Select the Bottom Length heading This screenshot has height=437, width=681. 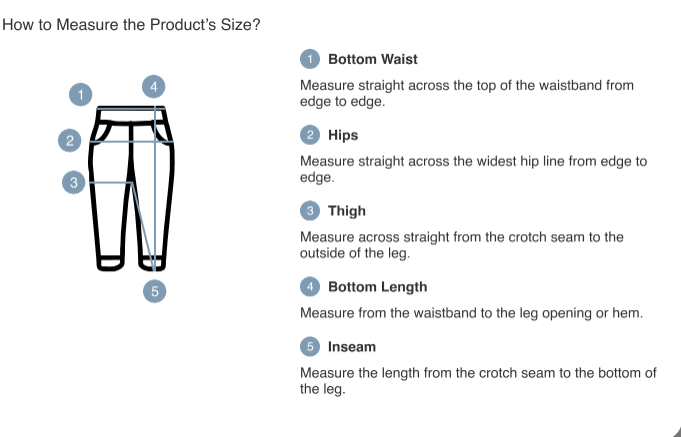[x=377, y=287]
